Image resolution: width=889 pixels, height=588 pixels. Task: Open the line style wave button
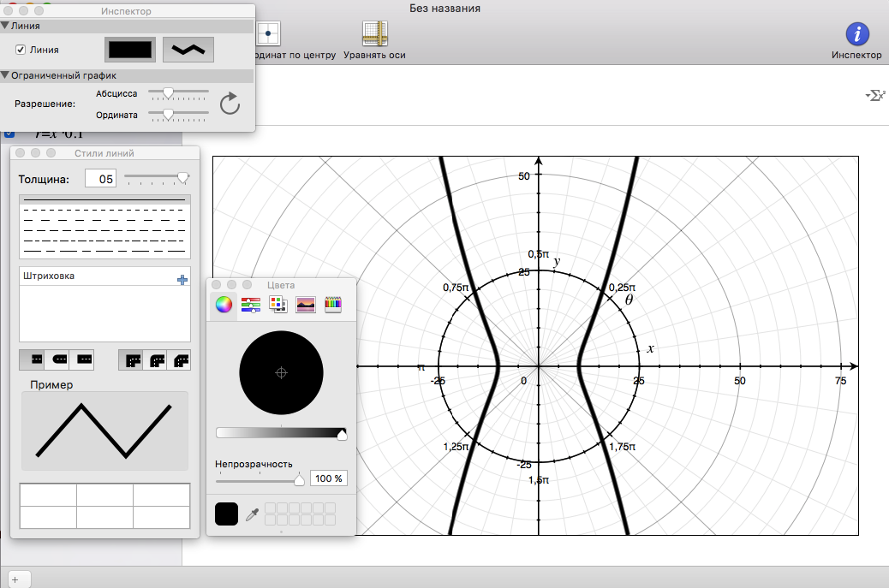click(188, 50)
